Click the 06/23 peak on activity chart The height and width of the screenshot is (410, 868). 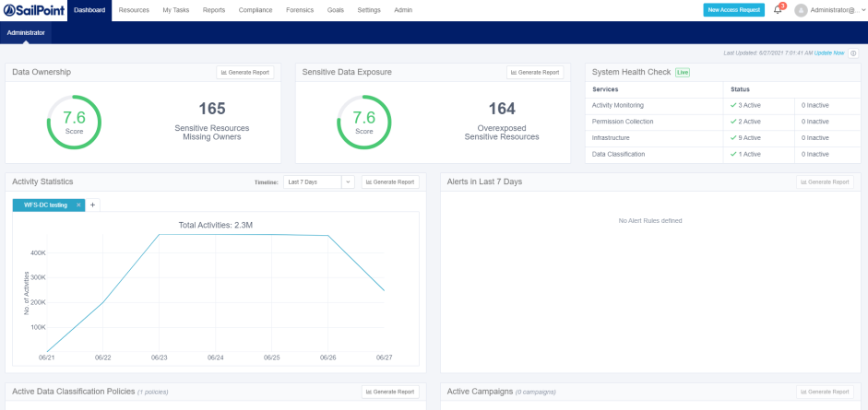tap(159, 235)
